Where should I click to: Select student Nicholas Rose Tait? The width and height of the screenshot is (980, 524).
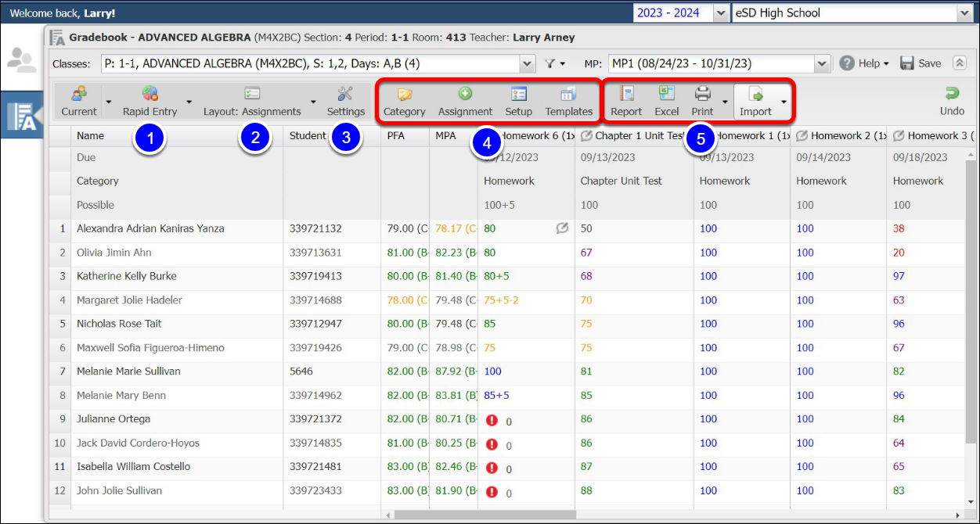click(120, 324)
